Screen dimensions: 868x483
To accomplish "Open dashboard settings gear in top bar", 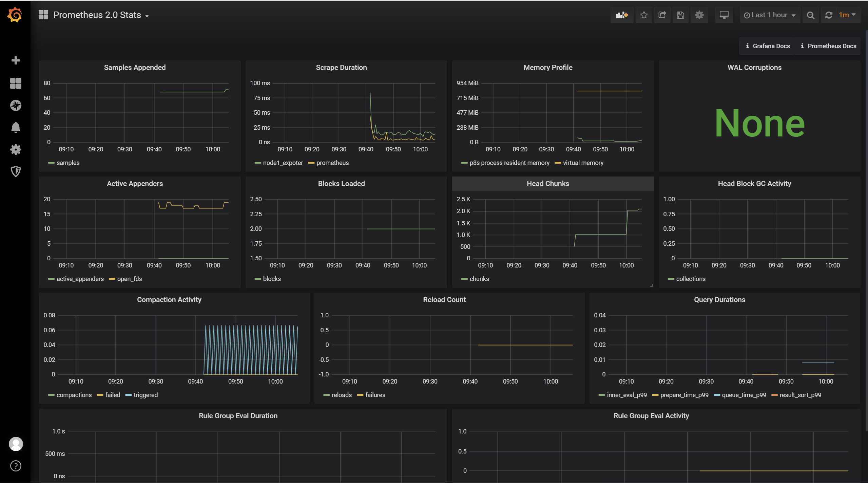I will tap(699, 15).
